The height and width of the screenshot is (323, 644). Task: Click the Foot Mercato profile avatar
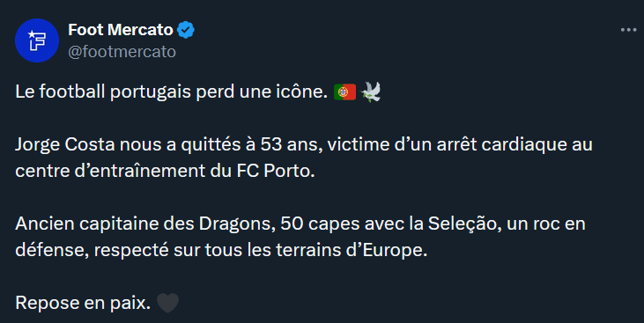point(37,40)
